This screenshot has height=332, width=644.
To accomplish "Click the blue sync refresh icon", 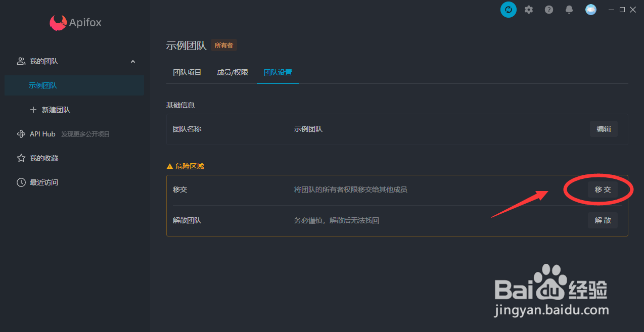I will point(508,10).
